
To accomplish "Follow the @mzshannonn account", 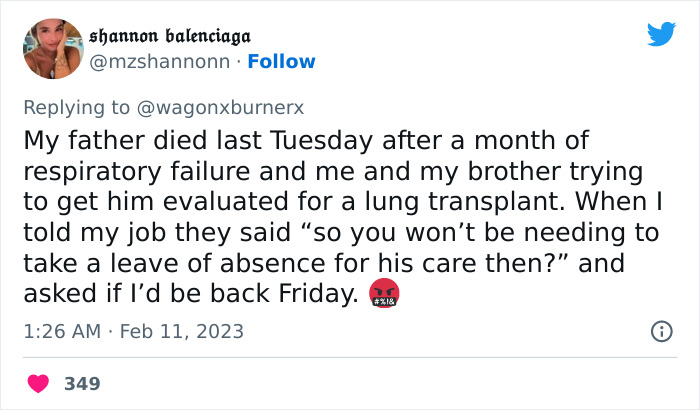I will (282, 62).
